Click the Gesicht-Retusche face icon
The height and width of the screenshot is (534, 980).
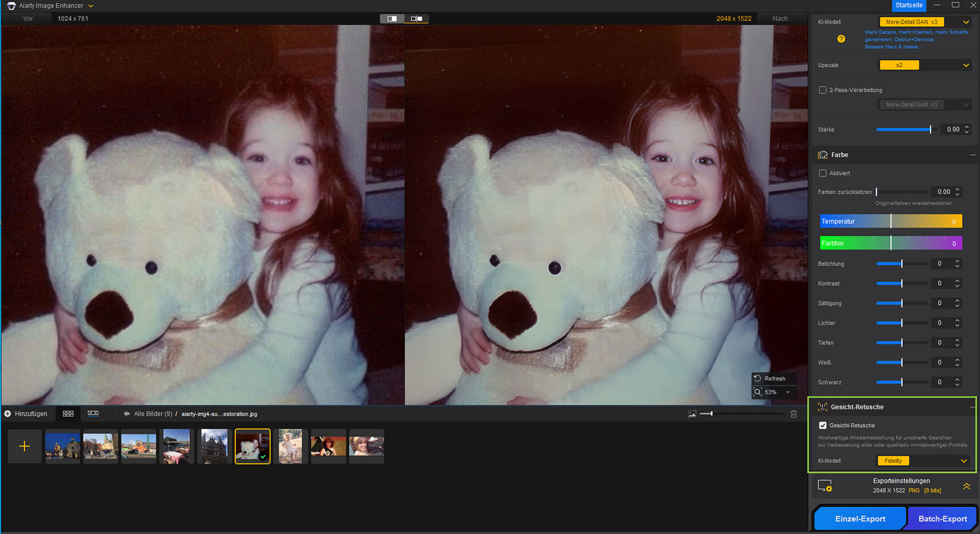click(x=822, y=407)
